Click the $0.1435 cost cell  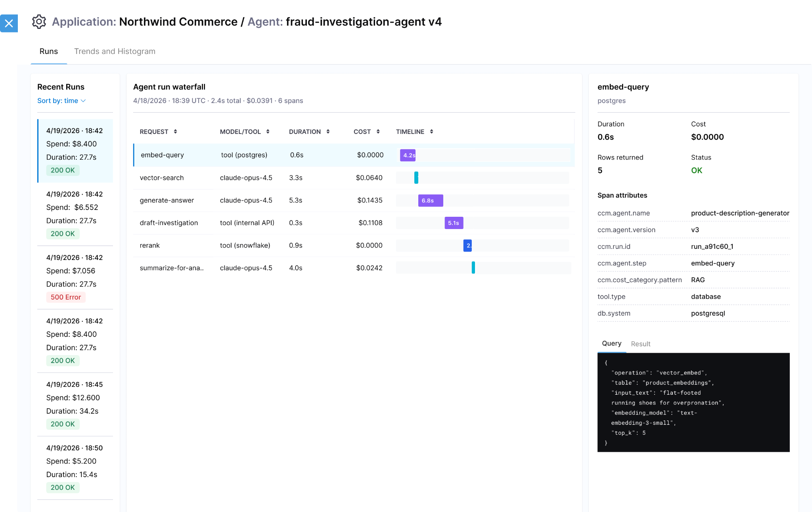(x=370, y=201)
